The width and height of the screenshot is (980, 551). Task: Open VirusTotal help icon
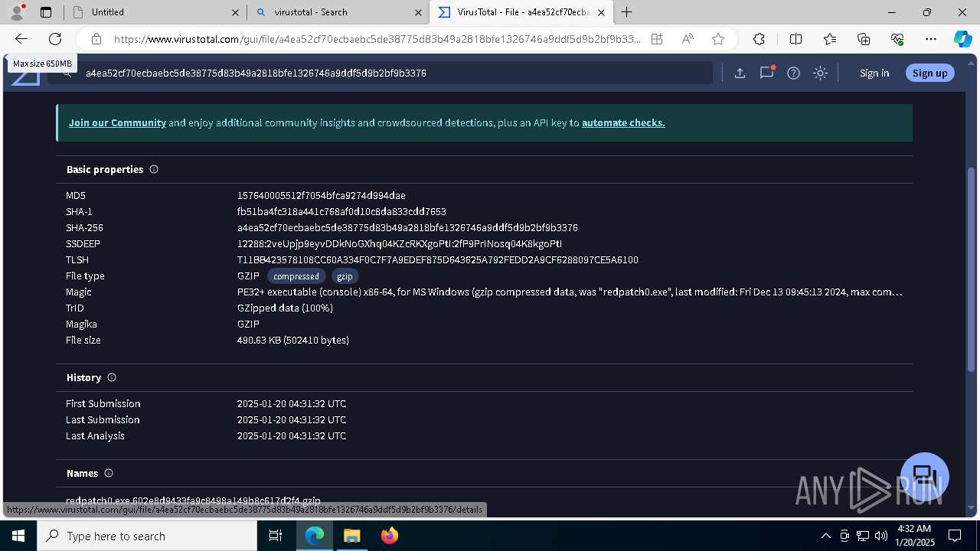[793, 73]
